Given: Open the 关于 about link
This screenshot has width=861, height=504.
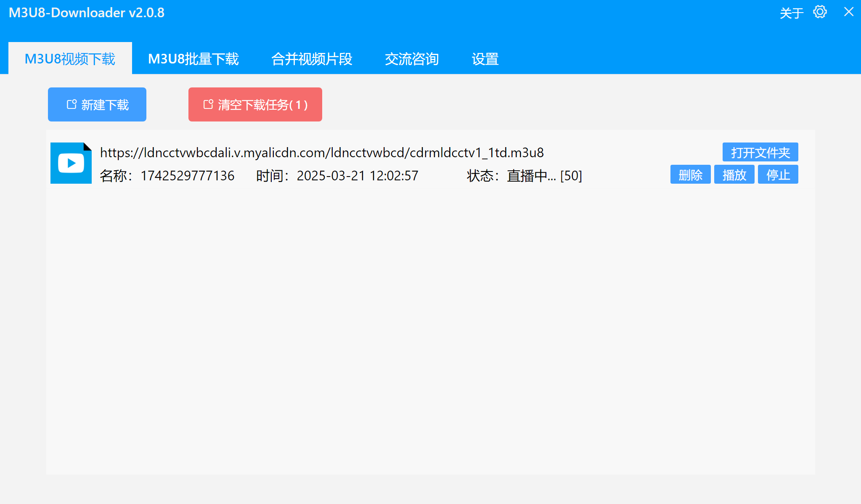Looking at the screenshot, I should click(x=791, y=13).
